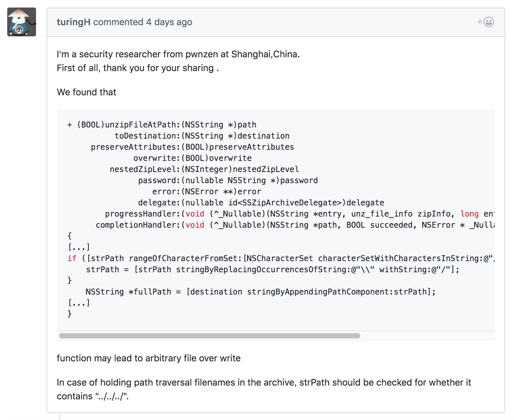Click the NSString *fullPath assignment line
This screenshot has width=513, height=420.
[260, 292]
